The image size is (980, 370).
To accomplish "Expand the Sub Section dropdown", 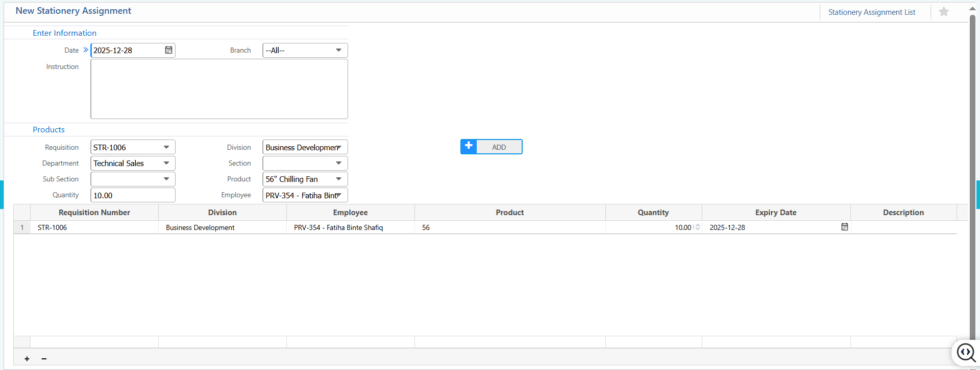I will tap(166, 179).
